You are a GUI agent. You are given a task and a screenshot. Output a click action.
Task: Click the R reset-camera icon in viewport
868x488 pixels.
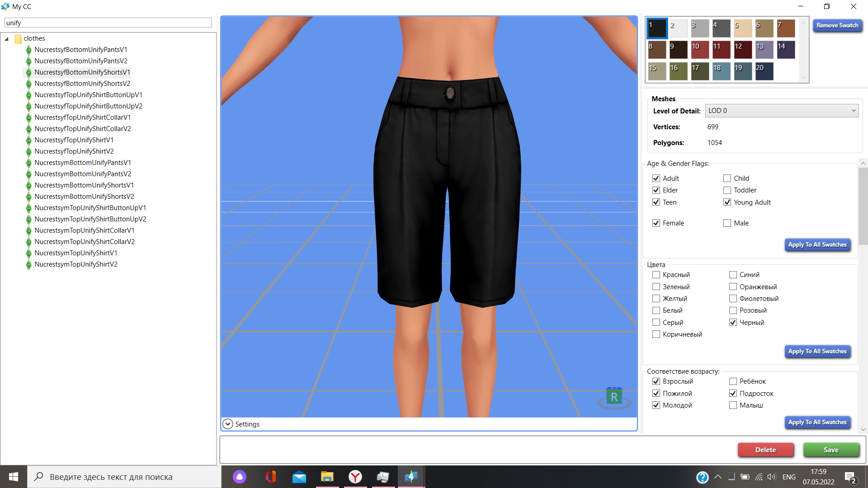point(614,397)
